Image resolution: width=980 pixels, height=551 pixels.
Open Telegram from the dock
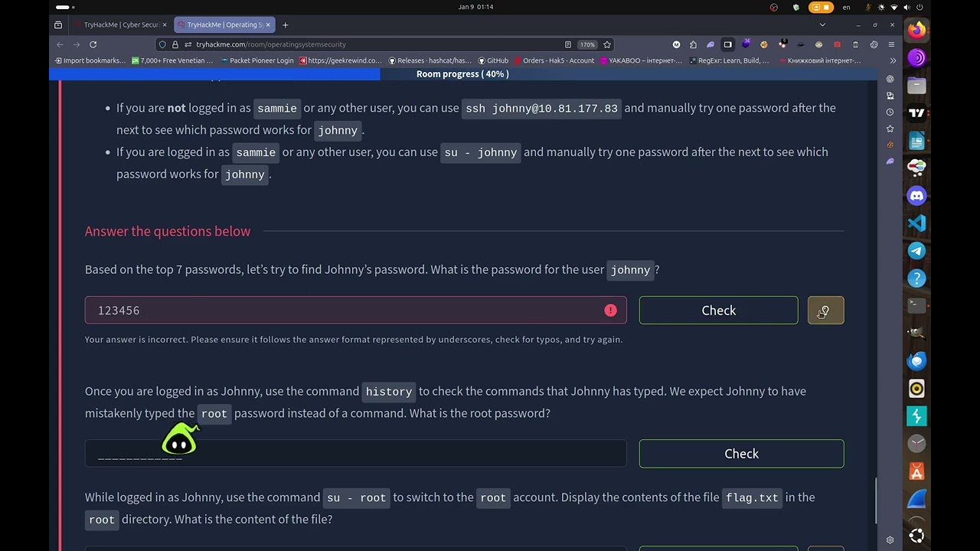click(x=916, y=251)
